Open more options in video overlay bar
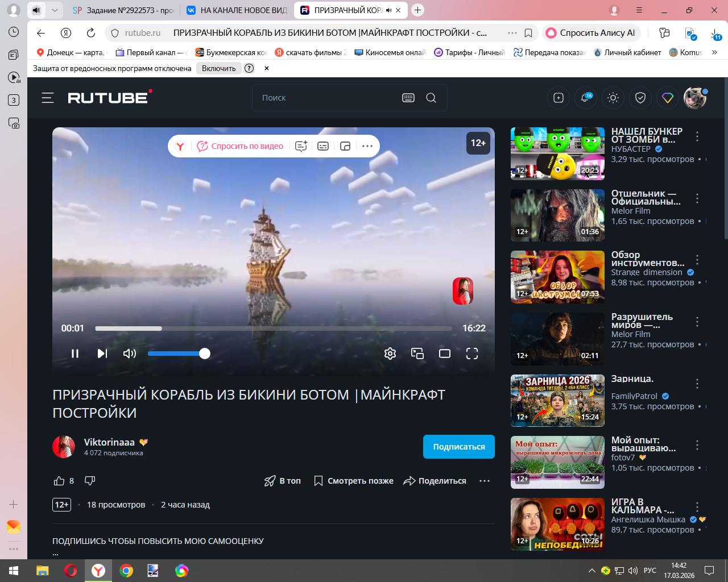This screenshot has height=582, width=728. point(367,146)
